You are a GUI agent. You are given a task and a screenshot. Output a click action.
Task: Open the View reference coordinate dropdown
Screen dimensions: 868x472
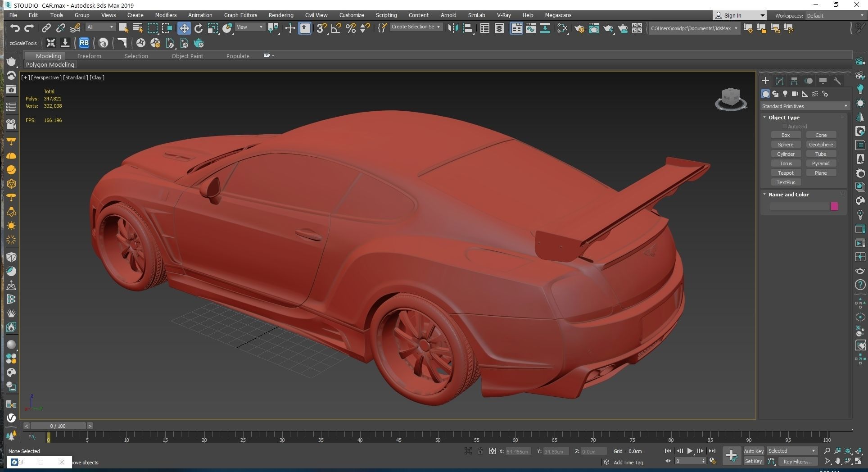250,27
